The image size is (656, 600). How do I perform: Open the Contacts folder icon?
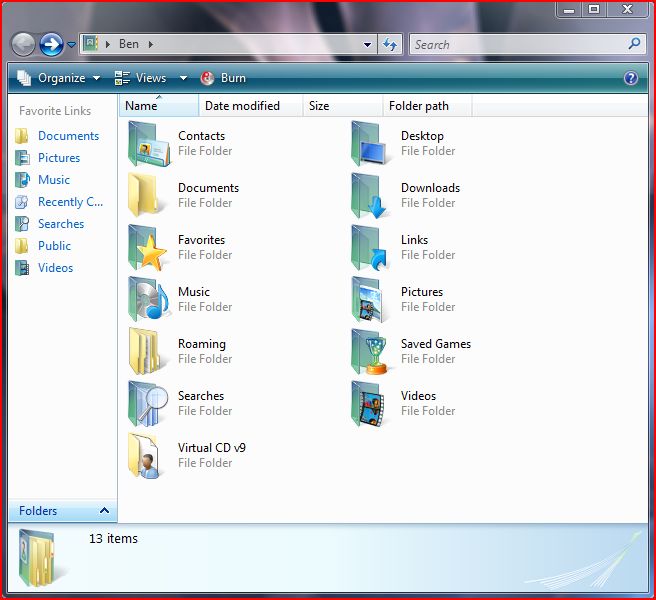click(149, 144)
